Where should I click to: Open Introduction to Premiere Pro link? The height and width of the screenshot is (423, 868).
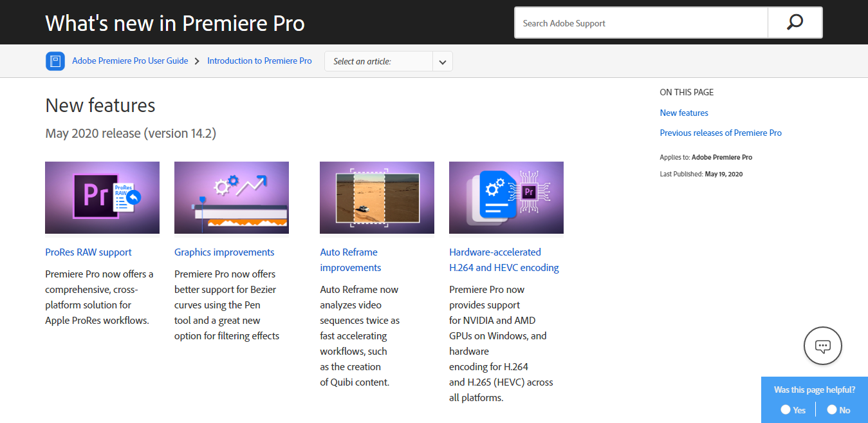pos(259,61)
